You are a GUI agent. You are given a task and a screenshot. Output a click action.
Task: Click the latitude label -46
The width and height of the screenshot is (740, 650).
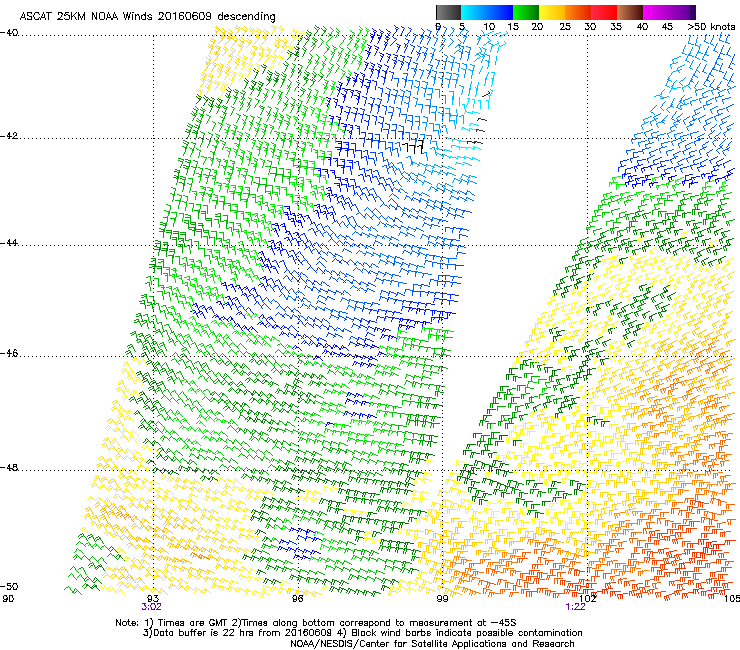[x=9, y=353]
